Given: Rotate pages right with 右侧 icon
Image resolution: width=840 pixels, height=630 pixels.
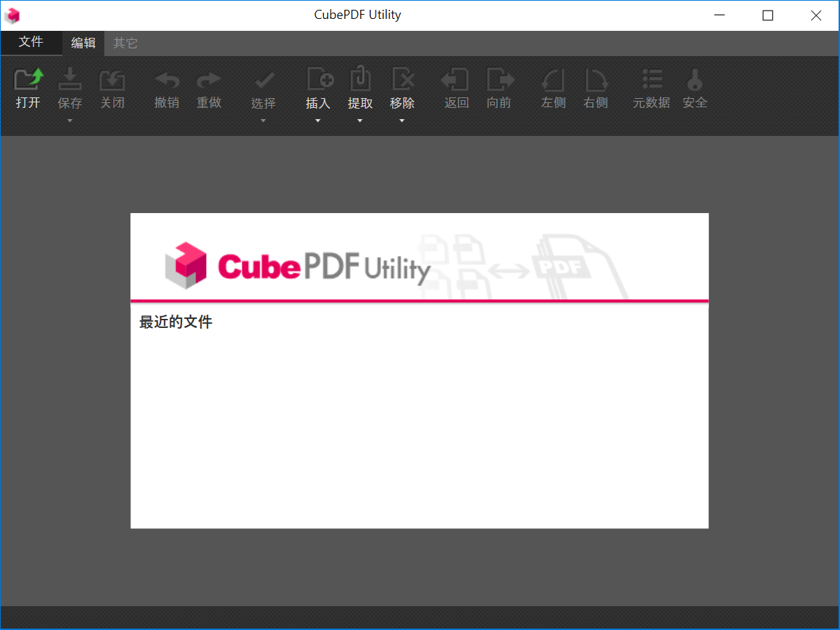Looking at the screenshot, I should click(595, 88).
